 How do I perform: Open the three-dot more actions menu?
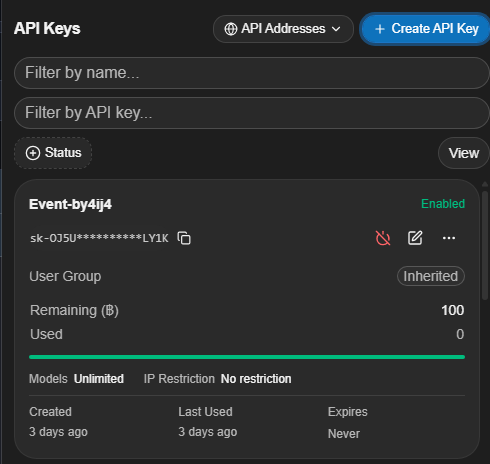449,238
